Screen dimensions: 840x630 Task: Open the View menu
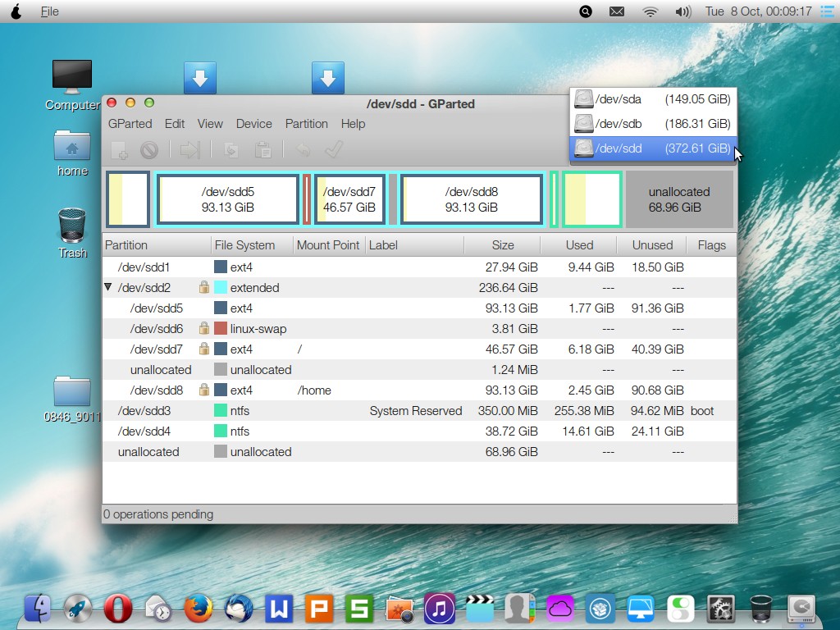tap(210, 124)
